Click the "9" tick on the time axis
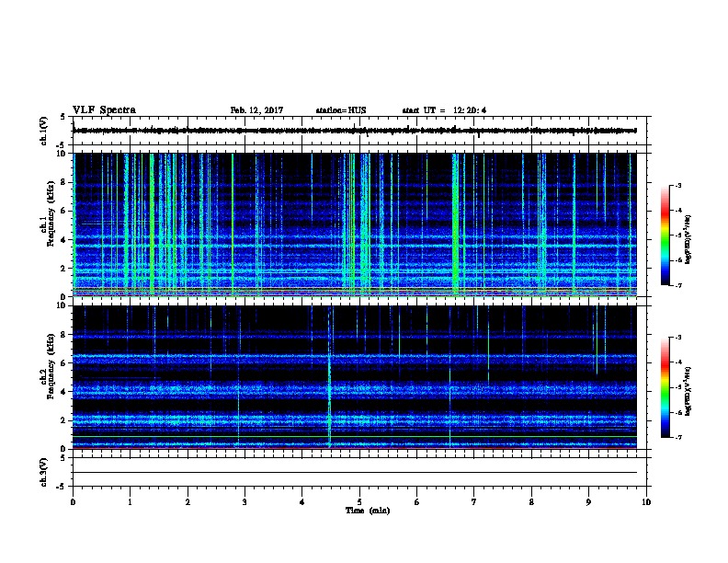Image resolution: width=728 pixels, height=563 pixels. 588,502
